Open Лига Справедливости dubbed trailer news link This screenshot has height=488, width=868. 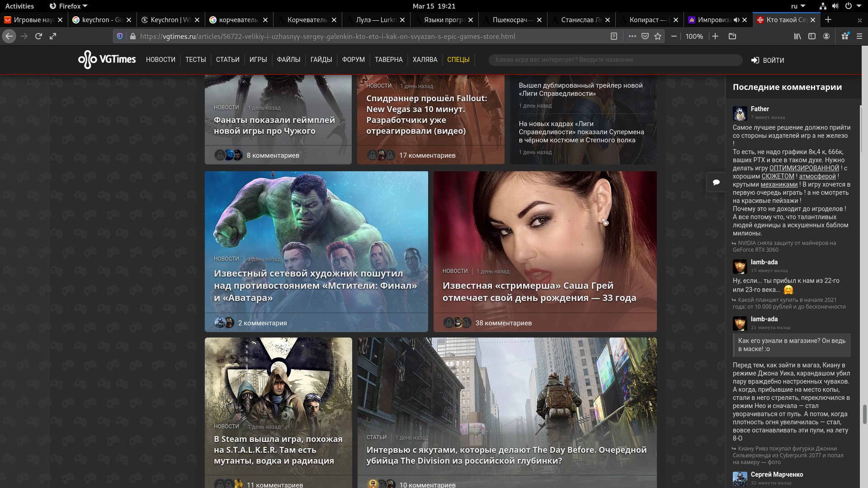click(x=580, y=89)
